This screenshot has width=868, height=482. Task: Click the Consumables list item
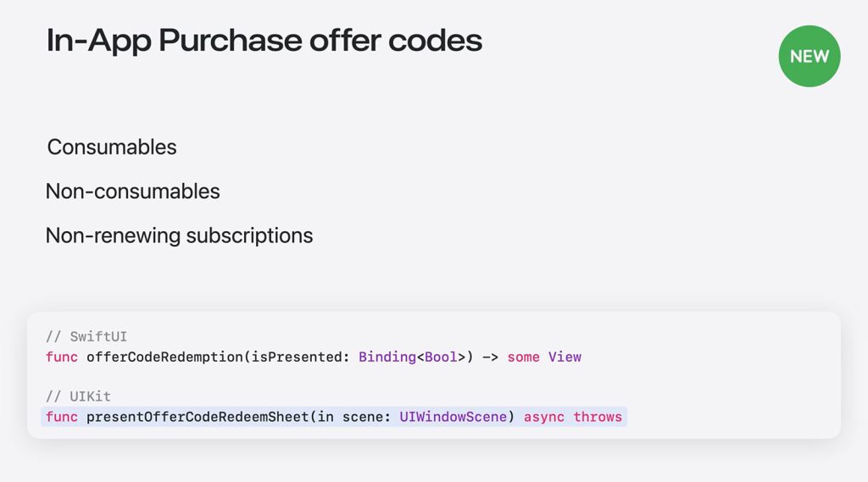112,147
